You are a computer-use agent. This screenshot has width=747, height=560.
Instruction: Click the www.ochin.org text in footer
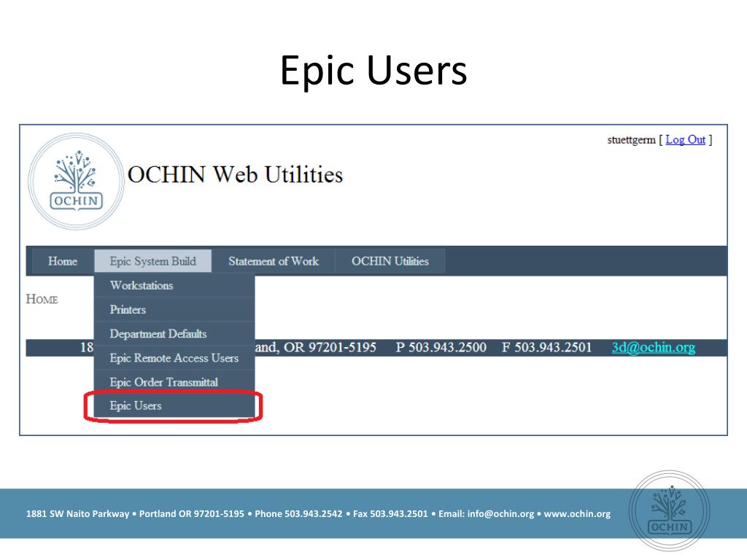(x=577, y=514)
